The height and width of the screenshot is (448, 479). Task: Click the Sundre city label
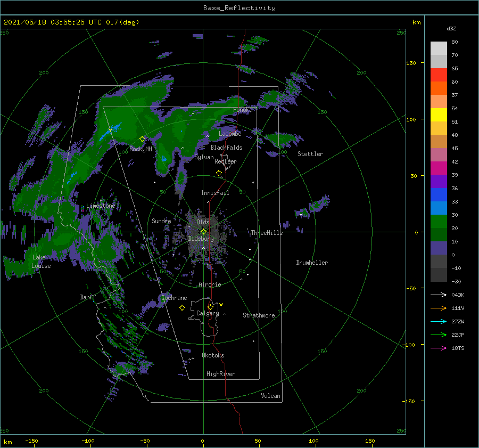click(x=161, y=221)
